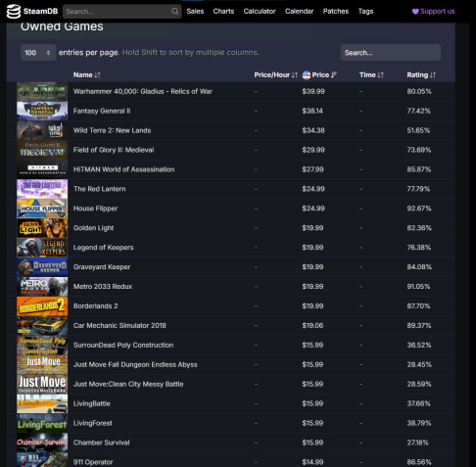Click Just Move:Clean City Messy Battle link
The height and width of the screenshot is (467, 476).
click(x=128, y=384)
